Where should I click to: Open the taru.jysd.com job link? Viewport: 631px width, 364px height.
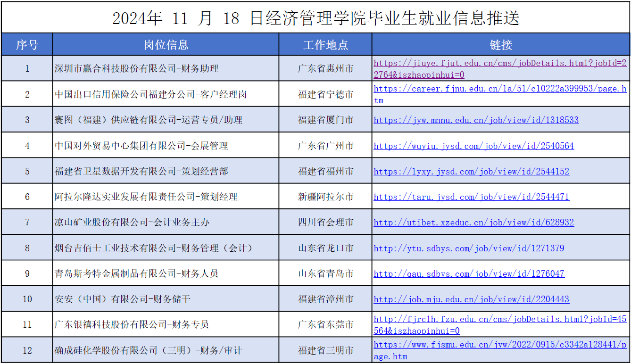(x=471, y=197)
